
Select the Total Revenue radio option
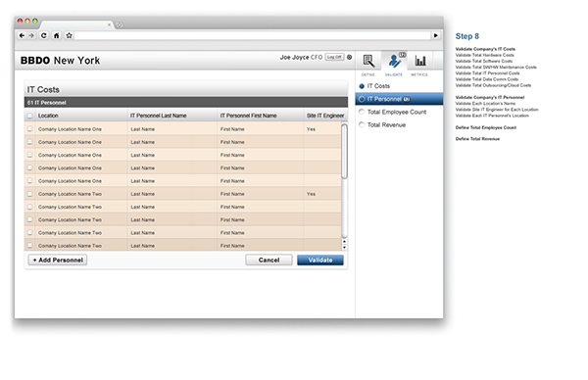coord(362,124)
